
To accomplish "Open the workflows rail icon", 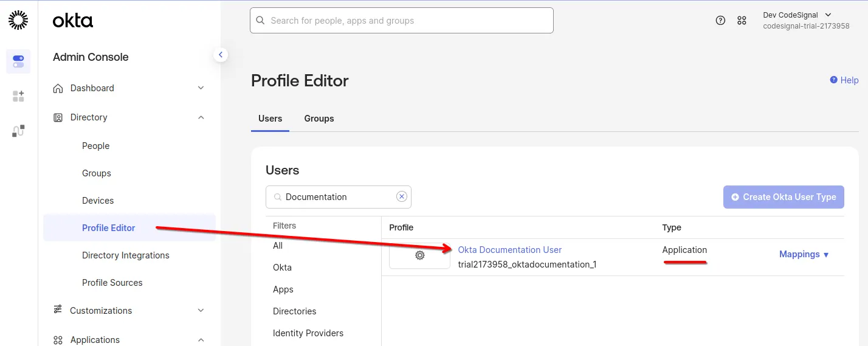I will [x=18, y=131].
